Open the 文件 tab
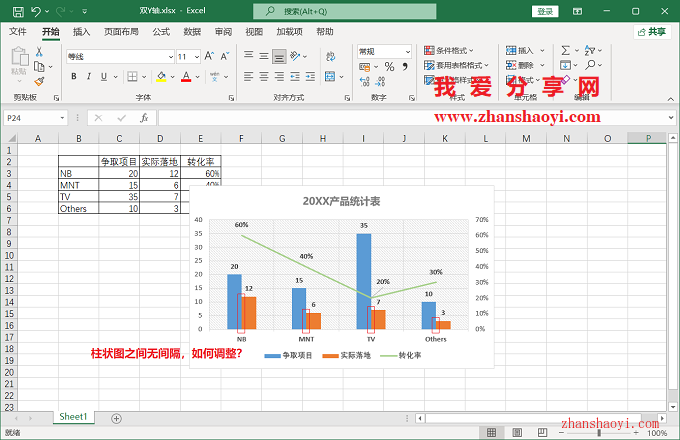The image size is (680, 440). tap(18, 32)
